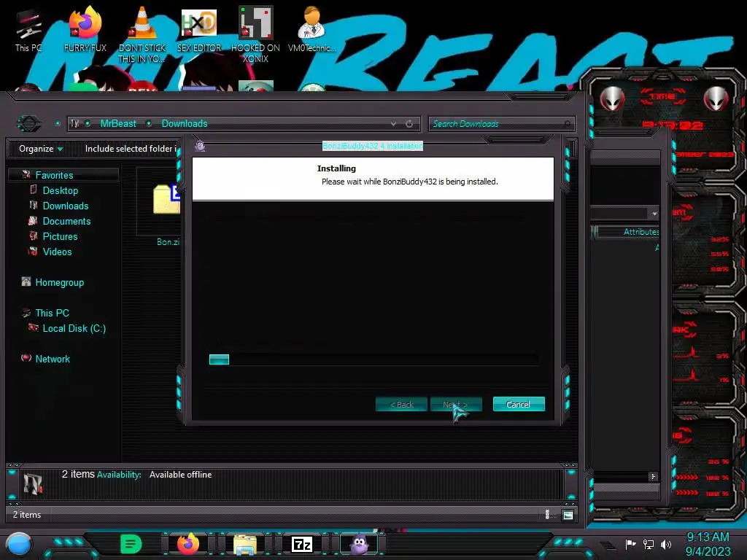The width and height of the screenshot is (747, 560).
Task: Click the Desktop folder icon in Favorites
Action: pos(34,190)
